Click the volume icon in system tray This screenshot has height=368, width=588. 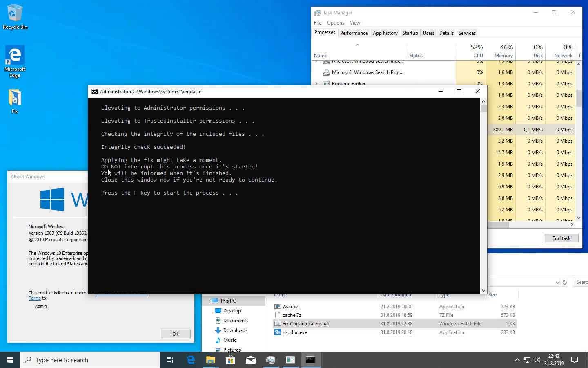(537, 360)
